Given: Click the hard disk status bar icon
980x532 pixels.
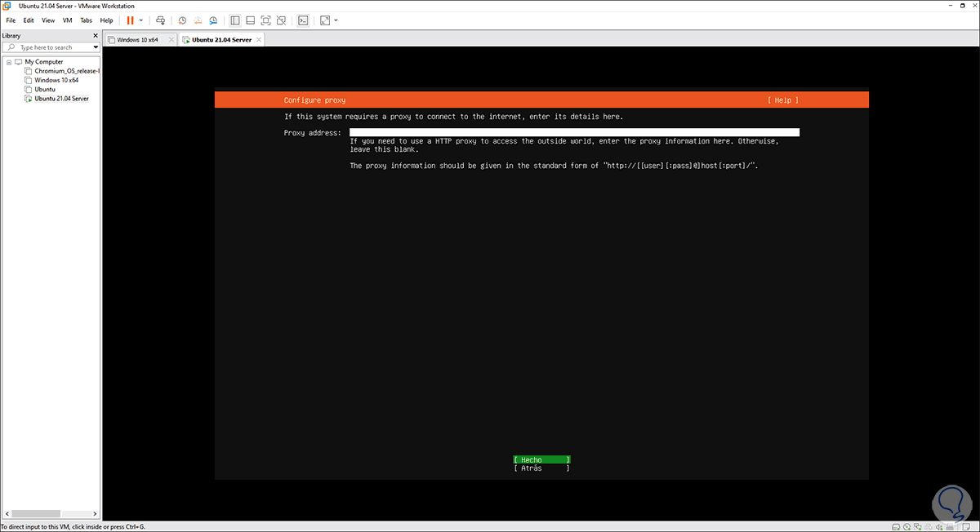Looking at the screenshot, I should click(x=896, y=526).
